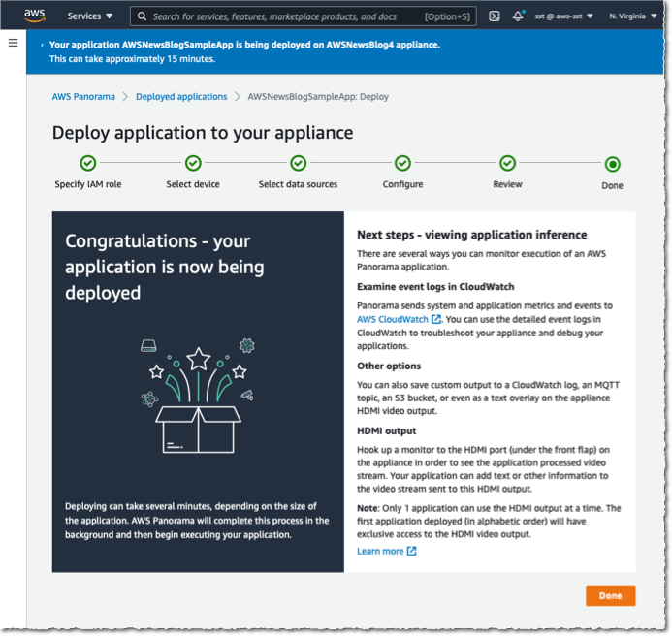Open the Services dropdown menu
672x636 pixels.
coord(89,16)
